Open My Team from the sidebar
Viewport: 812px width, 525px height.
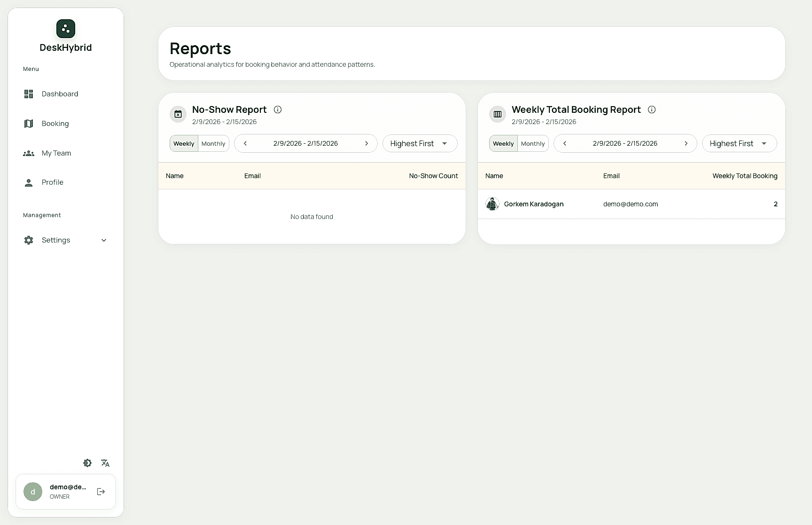click(x=56, y=153)
